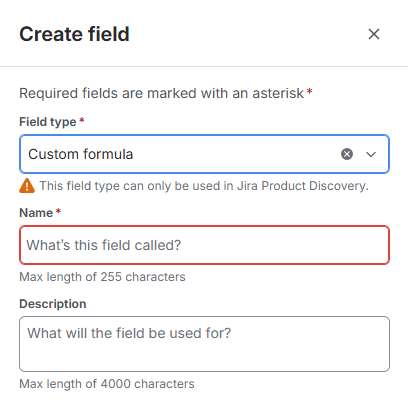Click the "What's this field called?" placeholder

[x=104, y=245]
